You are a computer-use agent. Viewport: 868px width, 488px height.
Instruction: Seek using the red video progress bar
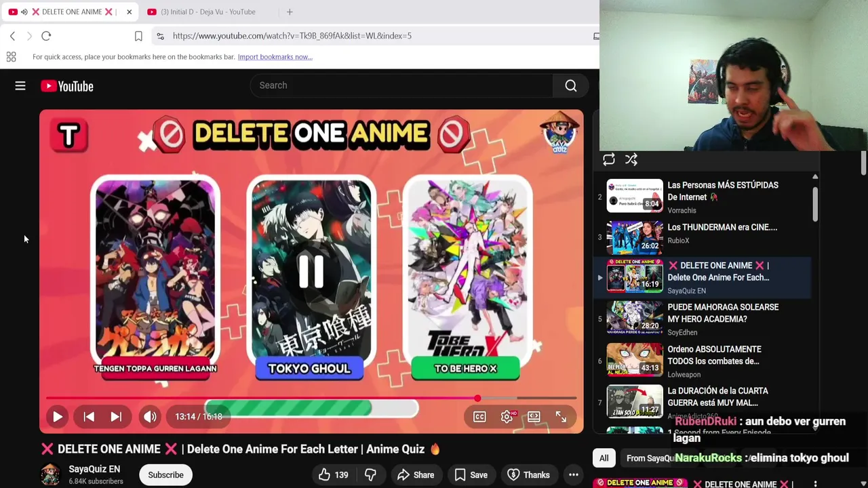(x=311, y=399)
